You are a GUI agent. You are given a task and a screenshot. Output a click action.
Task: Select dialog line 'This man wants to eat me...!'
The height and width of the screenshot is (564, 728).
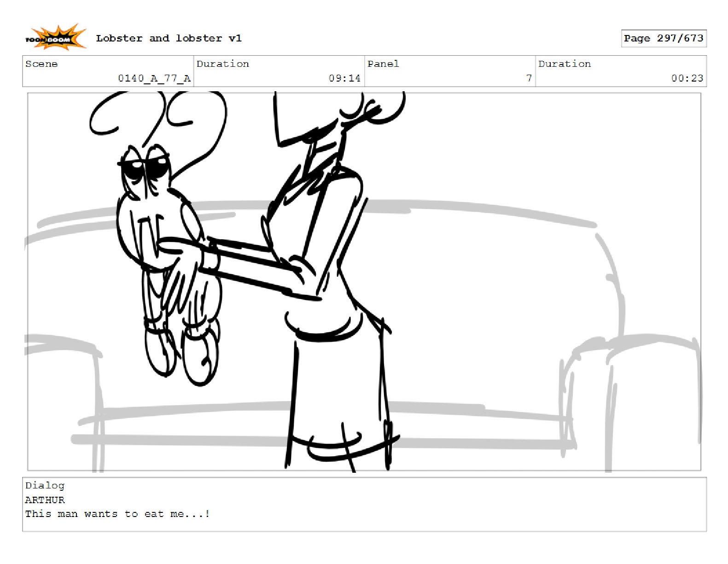pos(117,514)
